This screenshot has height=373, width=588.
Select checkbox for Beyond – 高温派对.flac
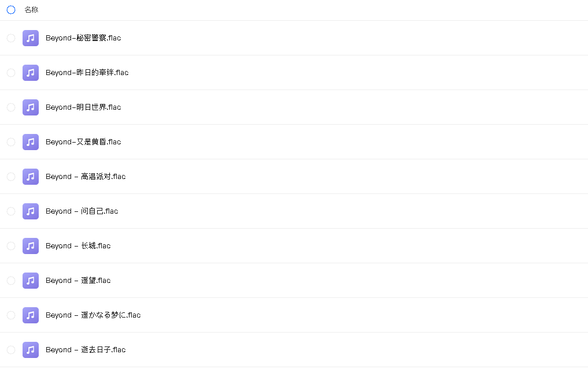11,176
